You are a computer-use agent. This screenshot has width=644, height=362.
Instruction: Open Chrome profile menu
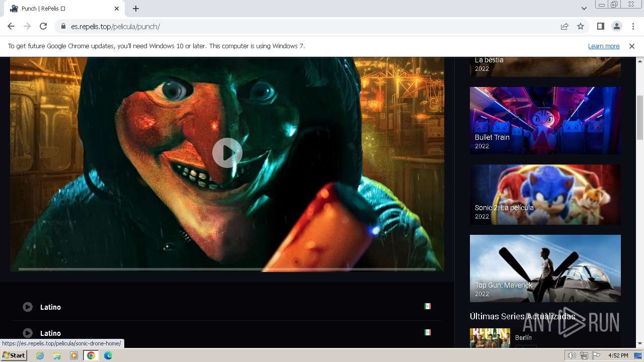[616, 26]
